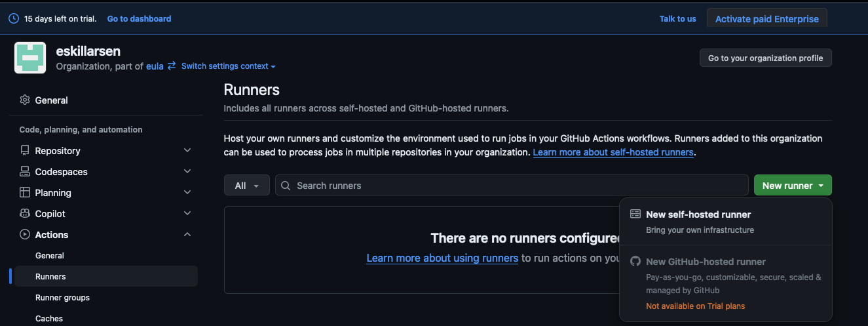Click the GitHub logo icon for hosted runner

click(635, 261)
